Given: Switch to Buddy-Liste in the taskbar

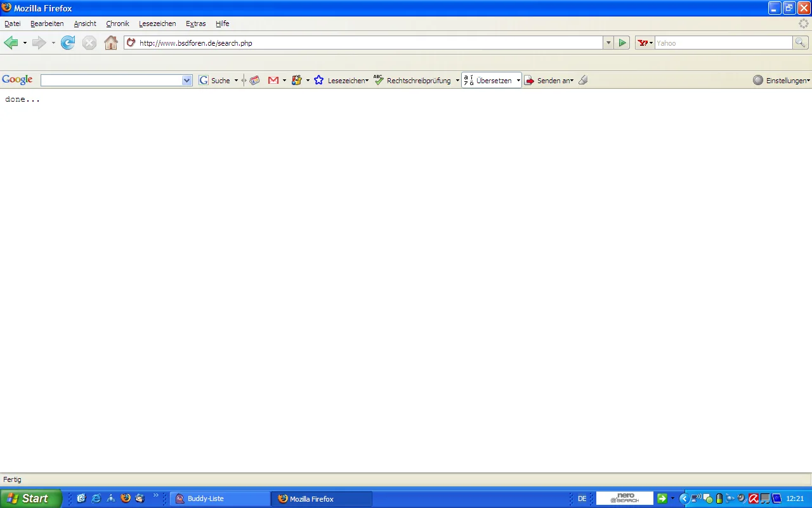Looking at the screenshot, I should pos(219,498).
